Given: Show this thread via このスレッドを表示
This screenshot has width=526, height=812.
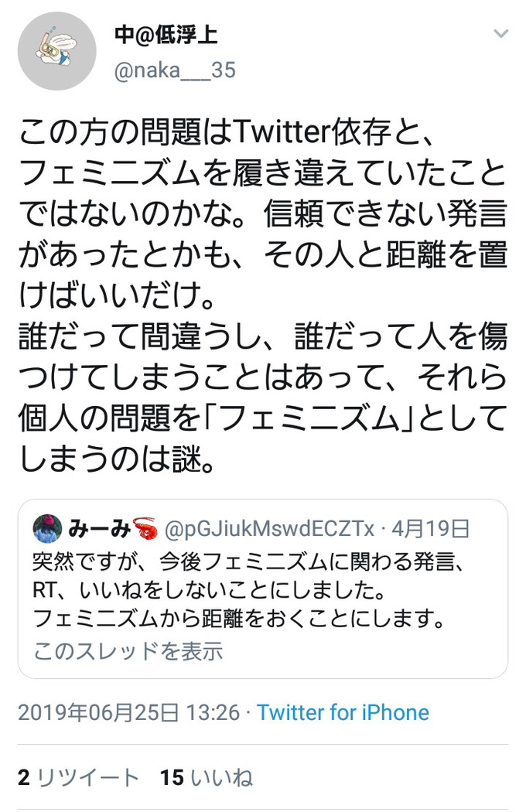Looking at the screenshot, I should (x=128, y=651).
